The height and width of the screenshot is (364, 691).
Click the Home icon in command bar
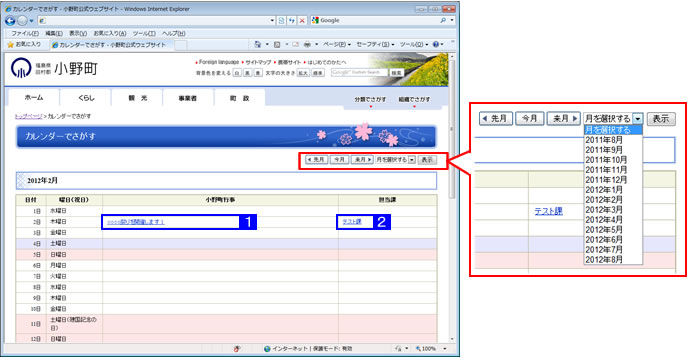tap(258, 45)
